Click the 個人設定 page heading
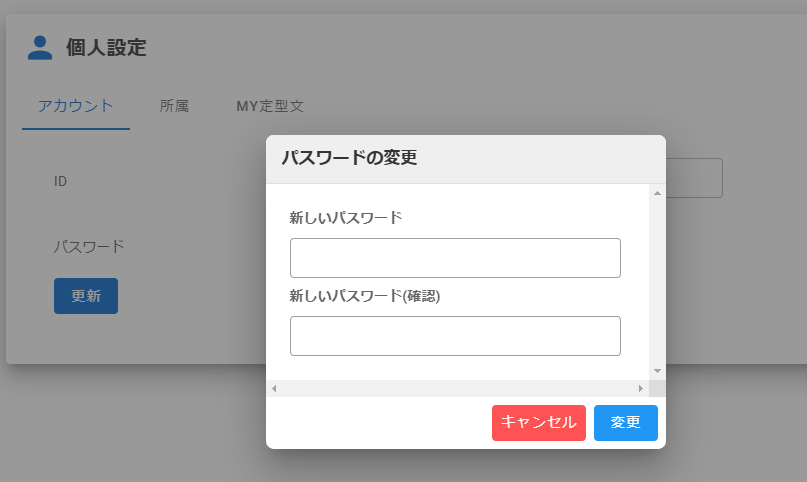Screen dimensions: 807x482 (106, 47)
